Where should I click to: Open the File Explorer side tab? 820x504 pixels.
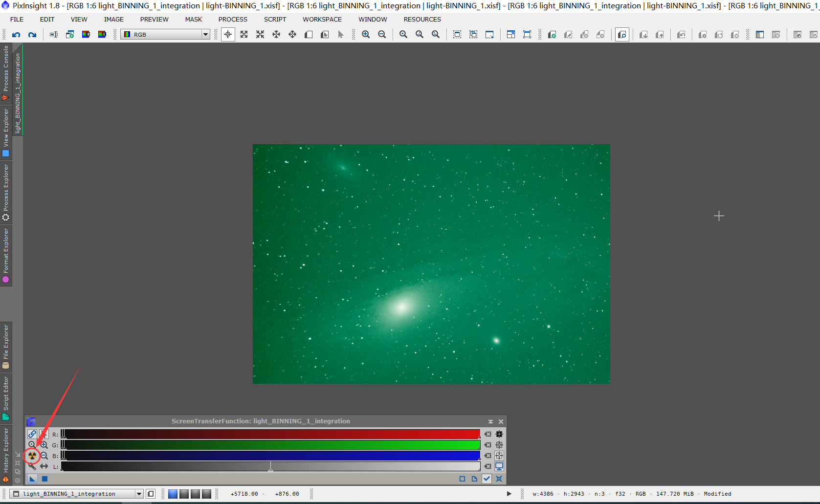pos(6,346)
